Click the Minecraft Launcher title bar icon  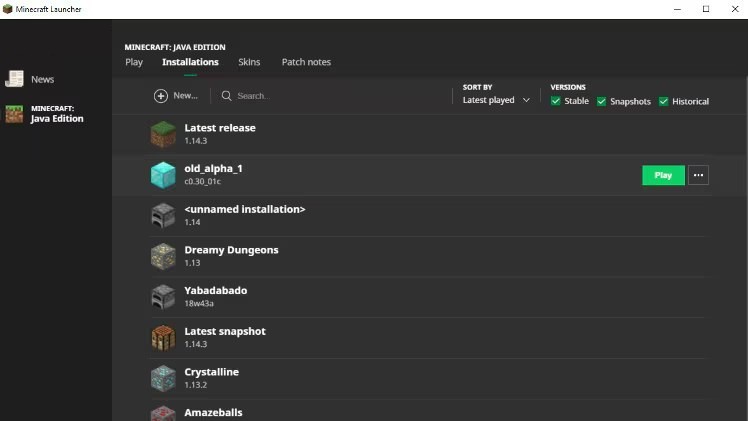point(7,9)
